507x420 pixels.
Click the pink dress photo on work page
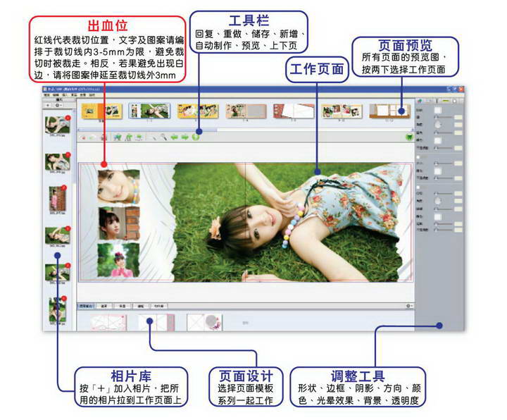[x=118, y=260]
